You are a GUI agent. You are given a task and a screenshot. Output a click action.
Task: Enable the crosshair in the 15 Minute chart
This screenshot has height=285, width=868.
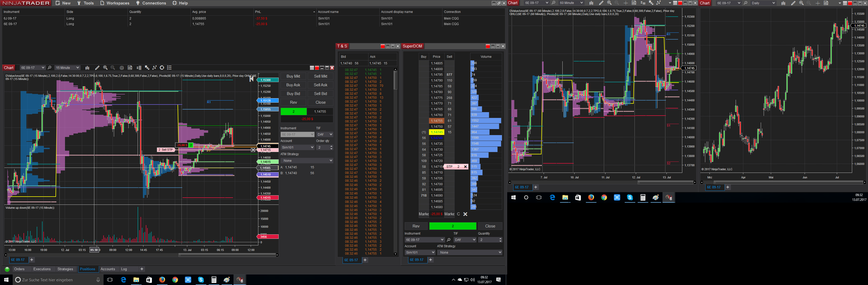(x=122, y=68)
